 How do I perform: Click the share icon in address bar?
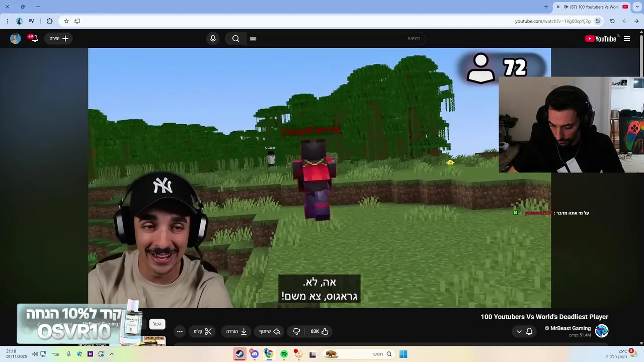point(77,21)
